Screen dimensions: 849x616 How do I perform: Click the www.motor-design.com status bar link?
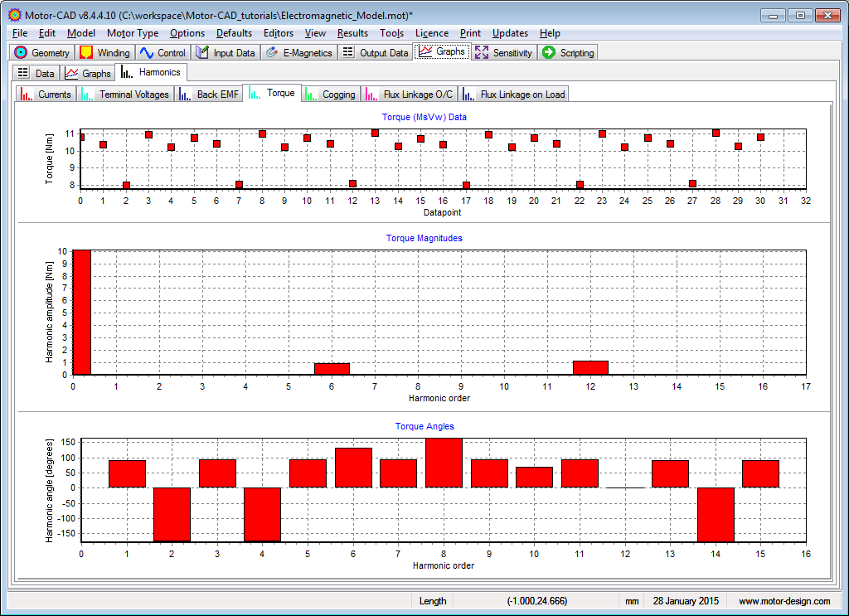pyautogui.click(x=784, y=601)
